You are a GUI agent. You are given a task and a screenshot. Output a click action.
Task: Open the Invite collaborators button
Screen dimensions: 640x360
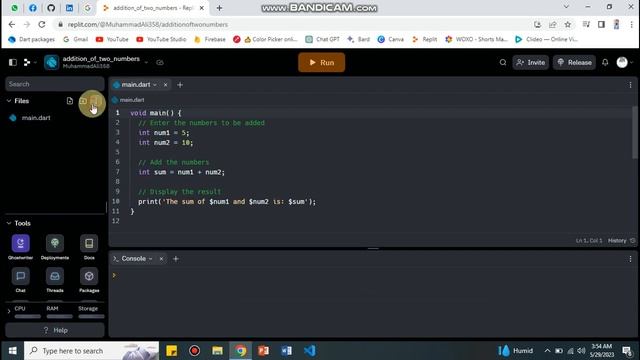(531, 62)
